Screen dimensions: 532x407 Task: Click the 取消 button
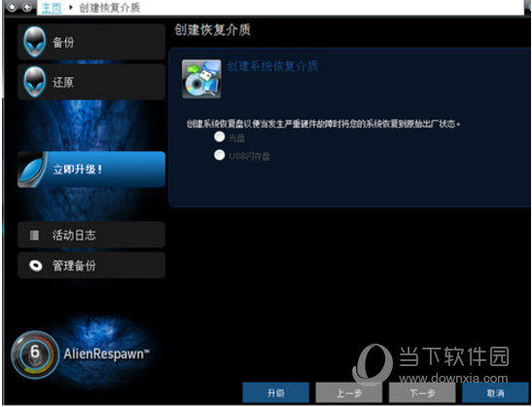pyautogui.click(x=495, y=393)
